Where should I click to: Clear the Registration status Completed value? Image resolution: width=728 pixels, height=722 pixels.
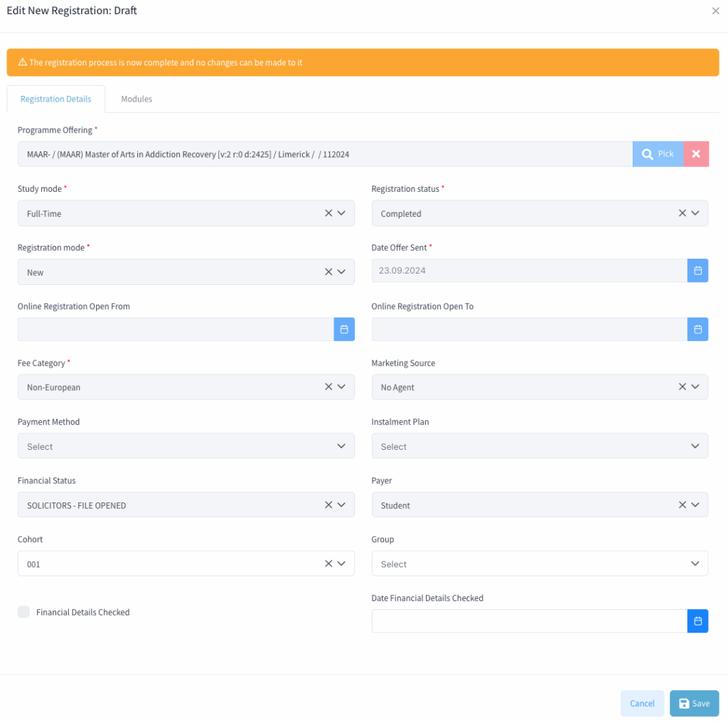point(682,213)
